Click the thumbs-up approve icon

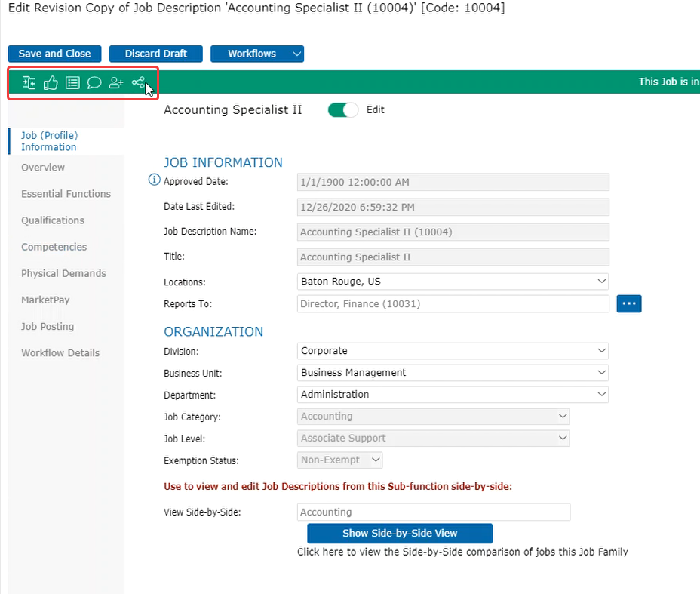51,83
